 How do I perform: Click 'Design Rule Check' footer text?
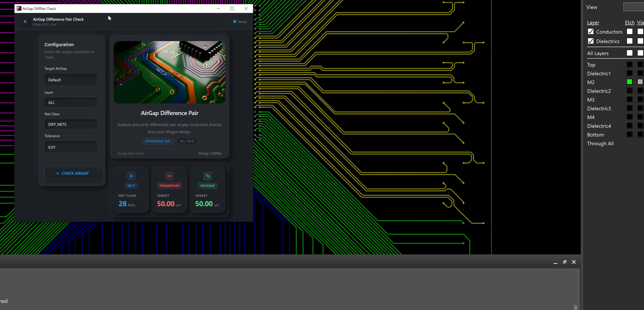(131, 153)
